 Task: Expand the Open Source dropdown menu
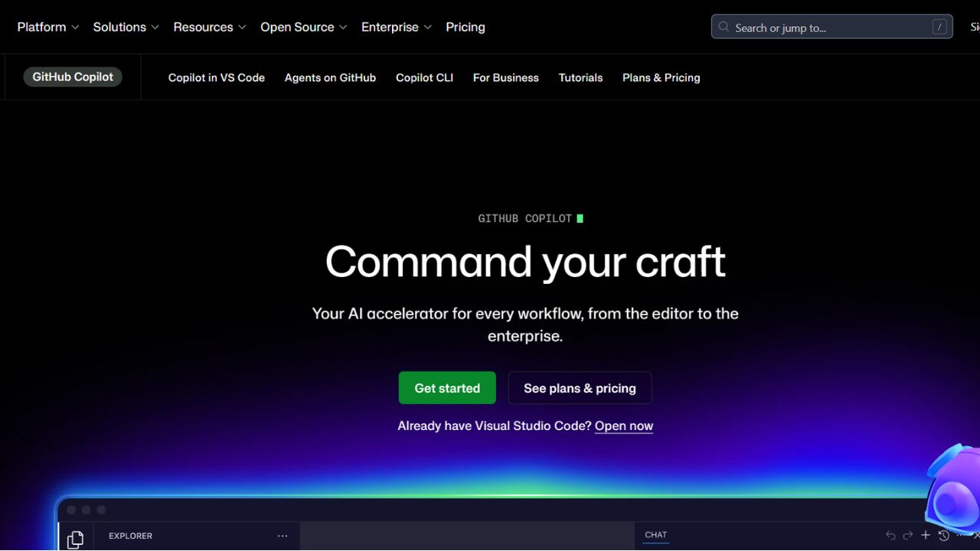304,27
